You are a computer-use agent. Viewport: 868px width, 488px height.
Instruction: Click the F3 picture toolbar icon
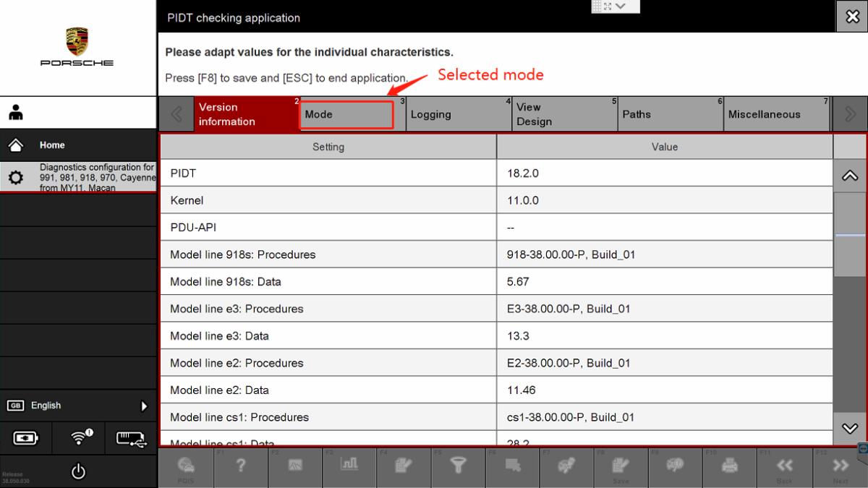click(x=295, y=466)
